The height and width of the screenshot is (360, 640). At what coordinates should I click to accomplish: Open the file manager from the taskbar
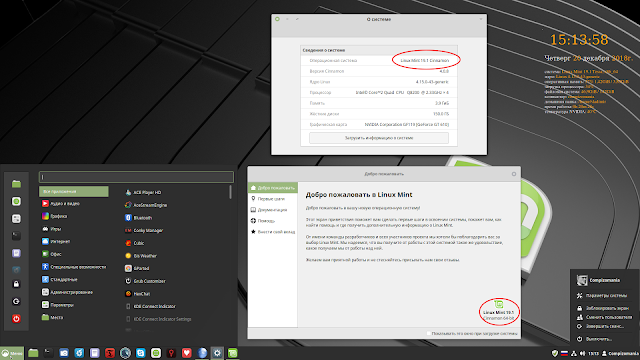[x=33, y=353]
